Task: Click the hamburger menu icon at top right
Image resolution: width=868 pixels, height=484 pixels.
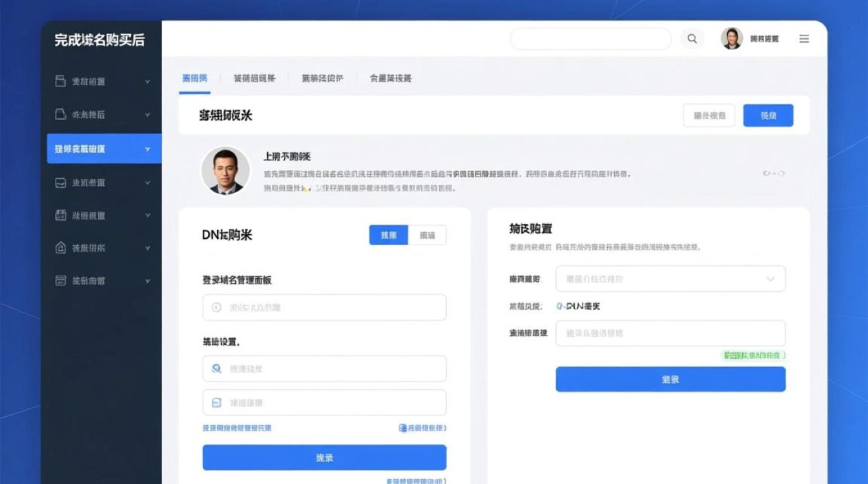Action: [x=804, y=39]
